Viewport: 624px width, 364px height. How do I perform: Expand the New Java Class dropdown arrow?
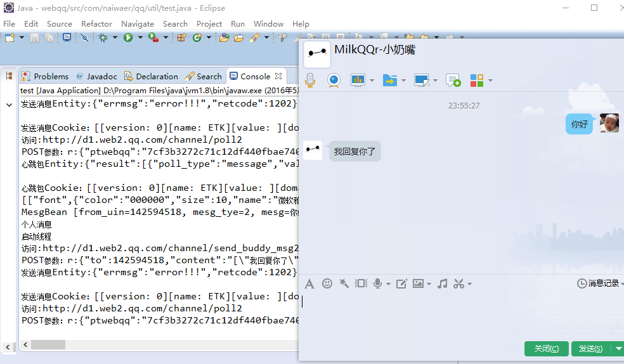[x=209, y=37]
